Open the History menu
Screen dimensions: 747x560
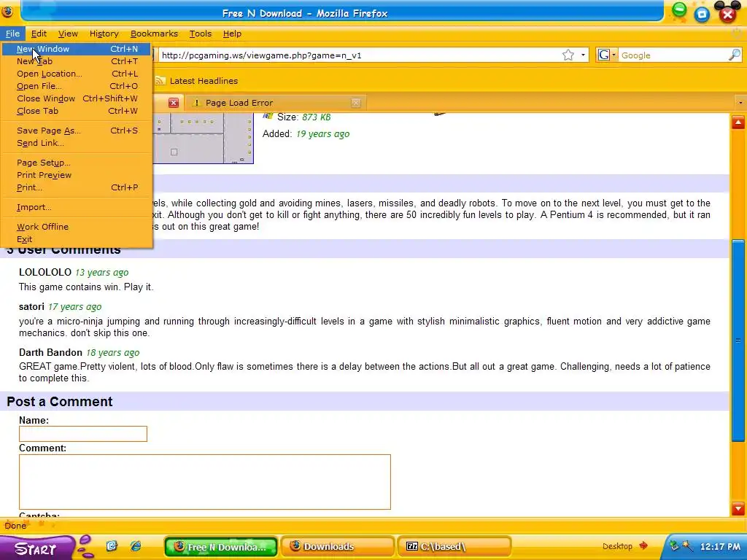(104, 34)
